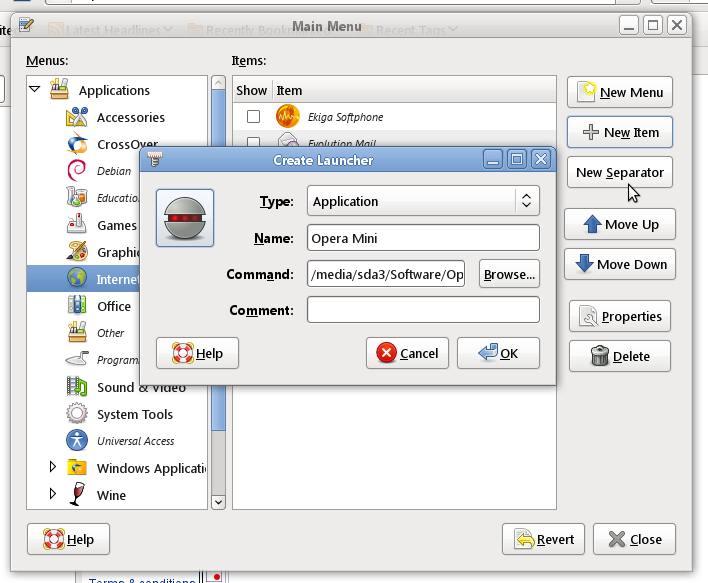Select Wine in the menus tree
The image size is (708, 583).
(x=111, y=495)
